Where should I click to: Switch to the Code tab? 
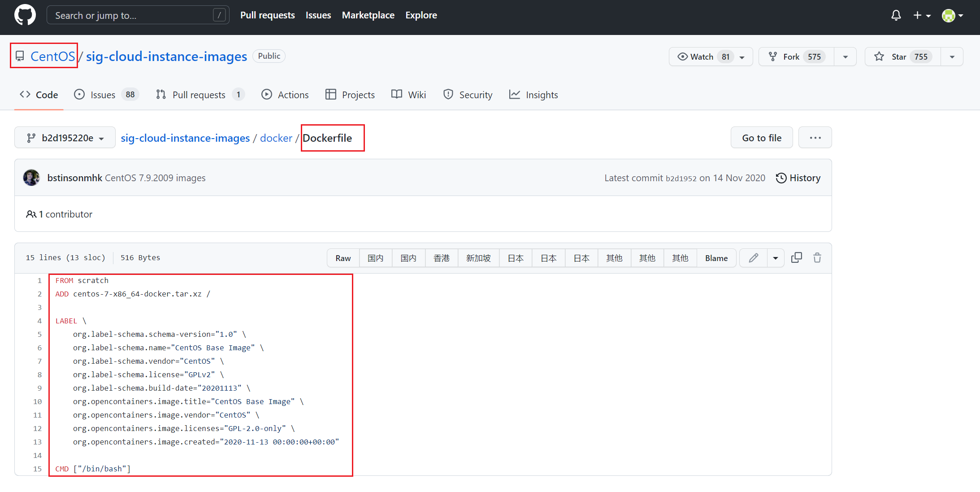[x=39, y=95]
